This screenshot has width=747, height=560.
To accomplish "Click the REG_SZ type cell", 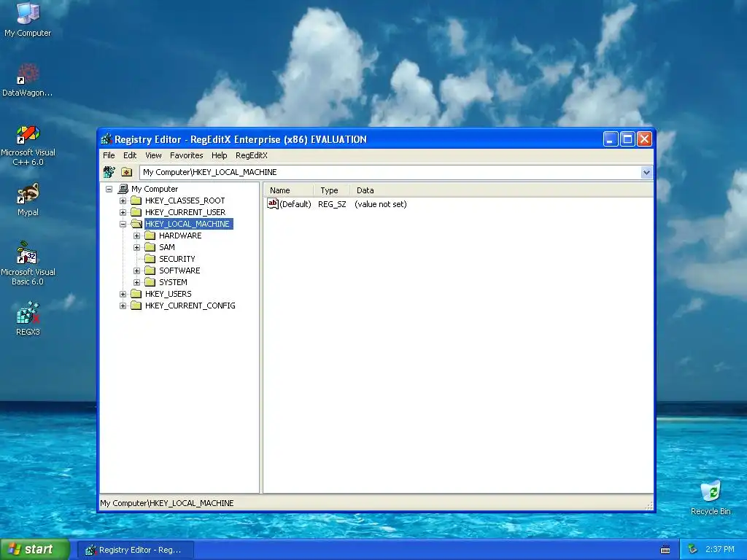I will tap(332, 204).
